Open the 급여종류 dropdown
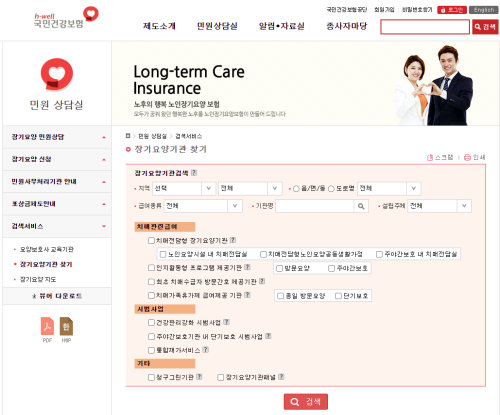The image size is (500, 415). click(x=203, y=206)
